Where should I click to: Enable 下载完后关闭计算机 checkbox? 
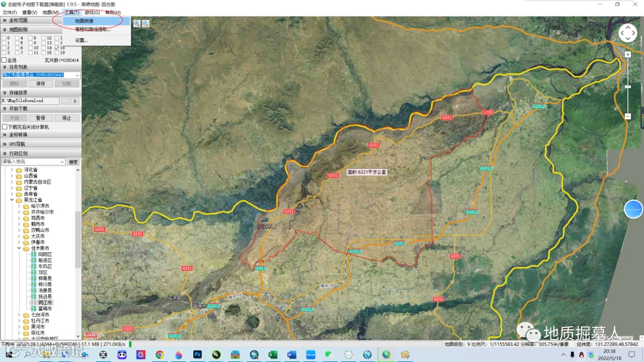coord(5,127)
